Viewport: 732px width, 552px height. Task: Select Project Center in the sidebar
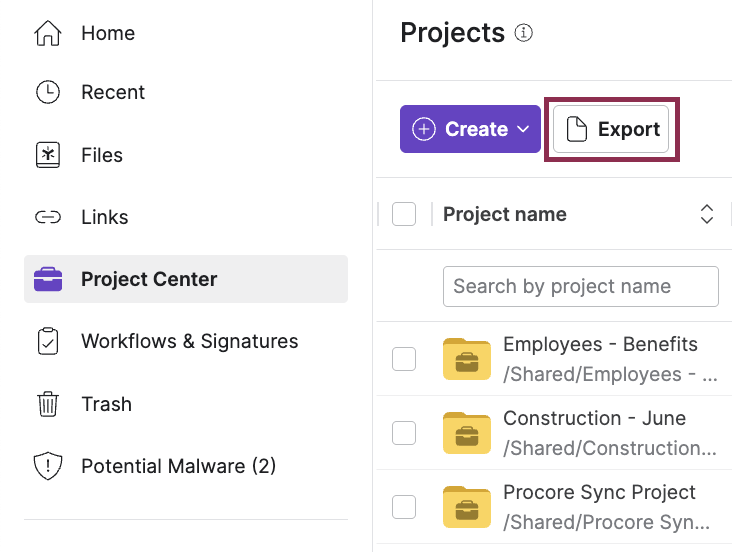[x=186, y=279]
